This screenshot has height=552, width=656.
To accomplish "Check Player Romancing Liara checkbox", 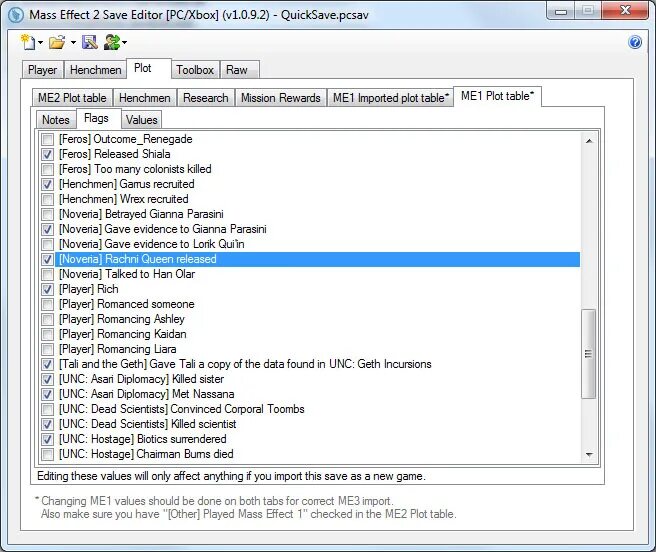I will (48, 349).
